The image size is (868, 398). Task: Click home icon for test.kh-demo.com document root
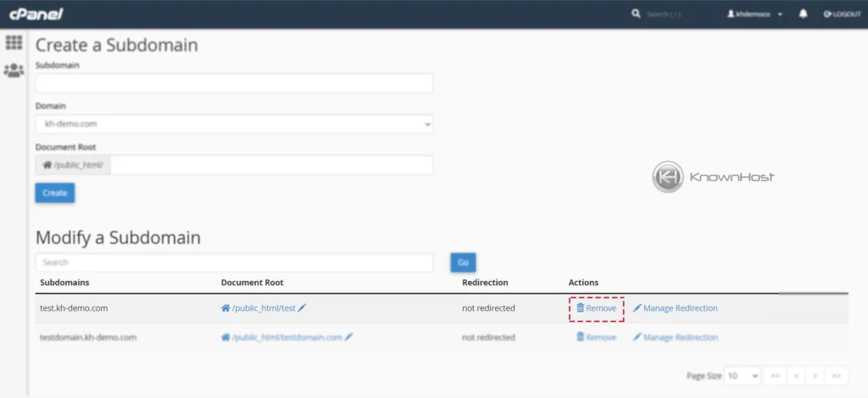(x=225, y=308)
